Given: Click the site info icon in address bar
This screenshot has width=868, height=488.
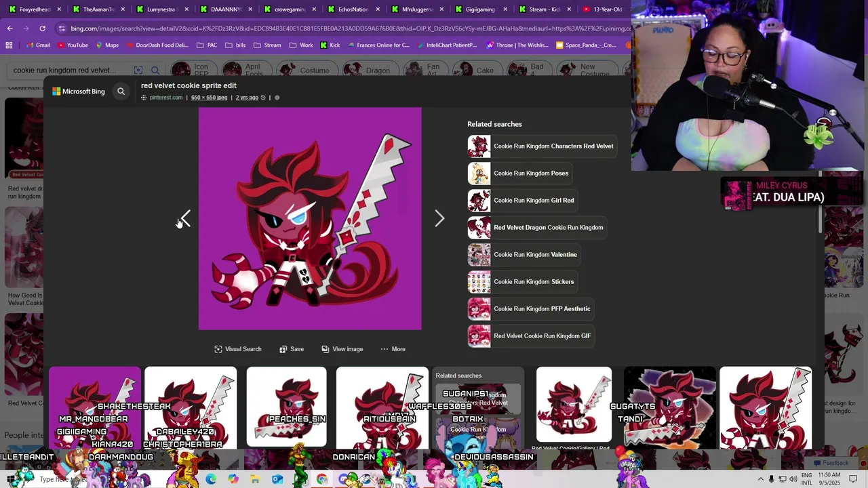Looking at the screenshot, I should (x=62, y=28).
